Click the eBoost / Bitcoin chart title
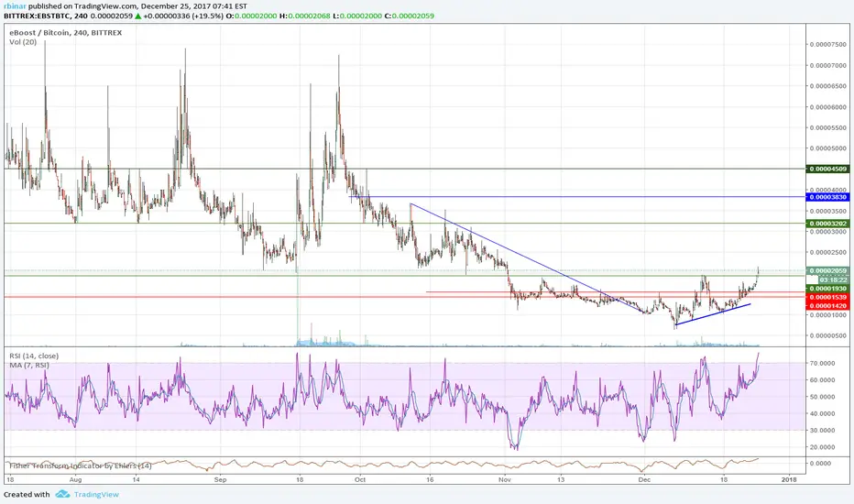 pos(65,33)
